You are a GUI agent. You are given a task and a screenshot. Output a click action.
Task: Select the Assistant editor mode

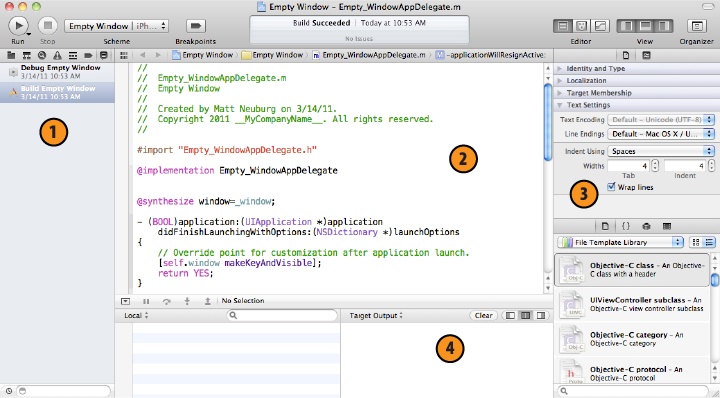(x=581, y=26)
